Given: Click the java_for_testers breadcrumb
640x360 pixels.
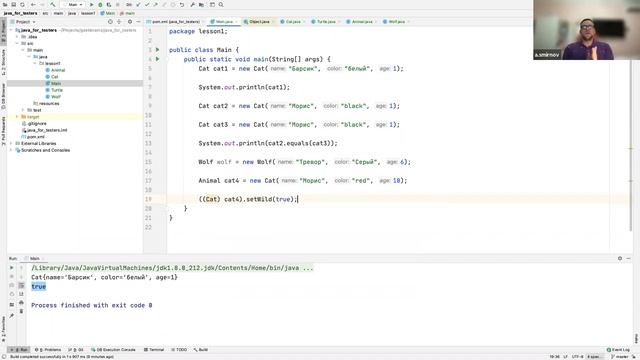Looking at the screenshot, I should tap(20, 13).
